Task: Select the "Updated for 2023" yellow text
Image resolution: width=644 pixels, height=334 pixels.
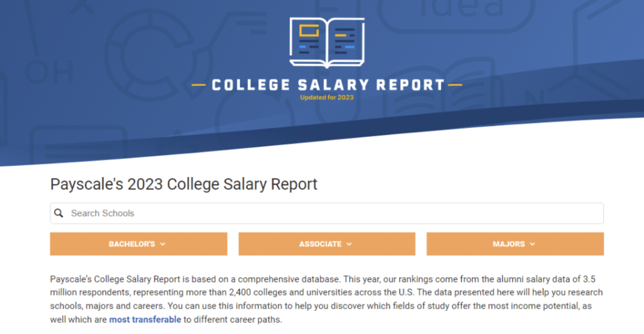Action: pyautogui.click(x=327, y=98)
